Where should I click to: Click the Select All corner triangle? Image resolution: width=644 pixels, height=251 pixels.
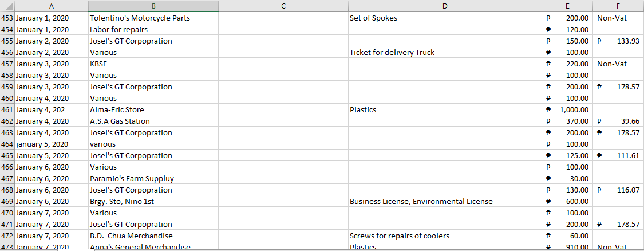[7, 6]
